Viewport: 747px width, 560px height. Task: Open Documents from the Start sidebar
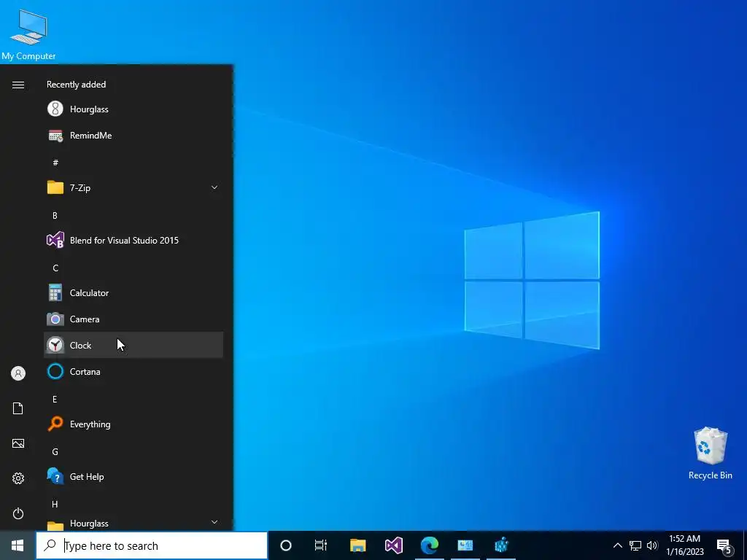coord(18,408)
